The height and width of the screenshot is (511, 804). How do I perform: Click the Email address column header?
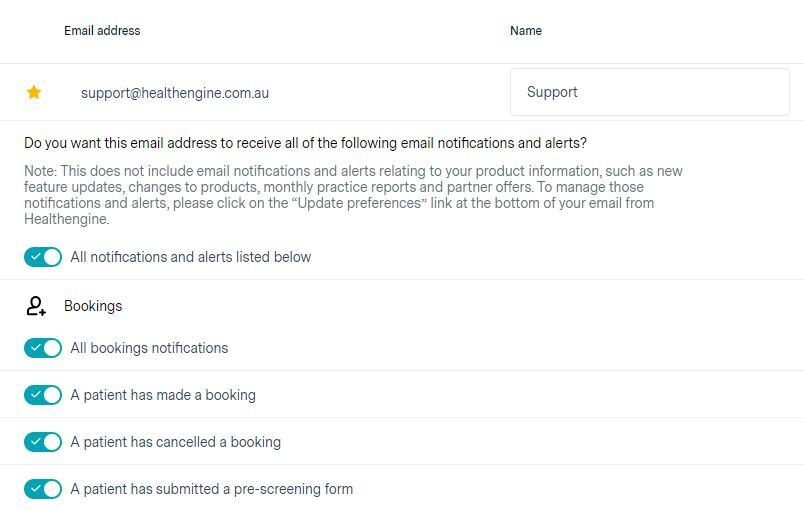click(x=102, y=31)
